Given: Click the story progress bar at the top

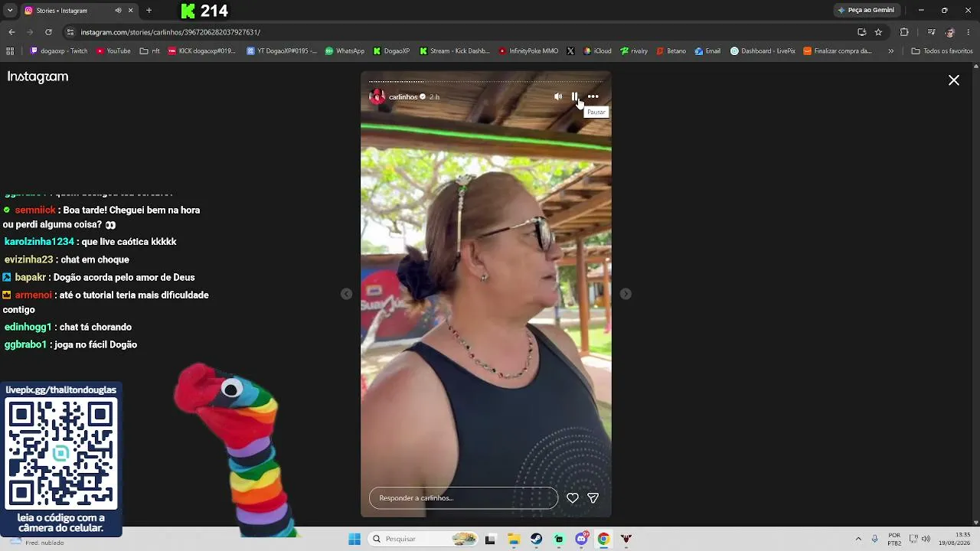Looking at the screenshot, I should point(486,81).
